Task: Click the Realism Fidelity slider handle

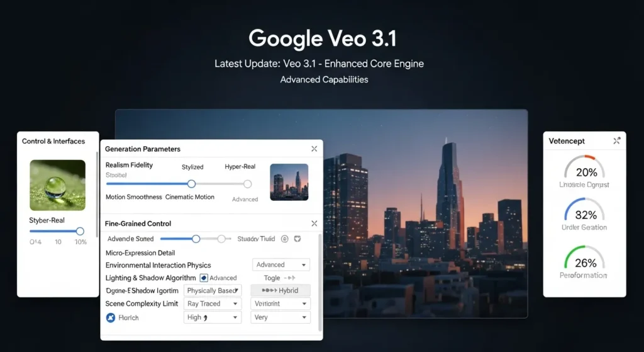Action: (191, 184)
